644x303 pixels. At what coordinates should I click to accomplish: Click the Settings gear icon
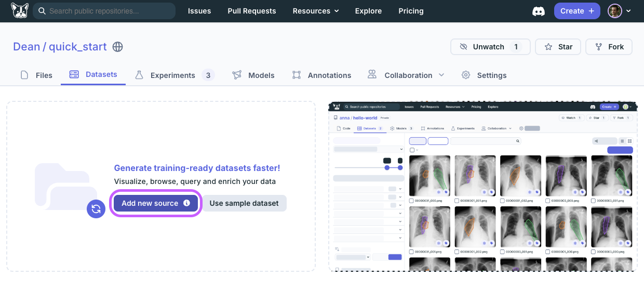point(466,75)
